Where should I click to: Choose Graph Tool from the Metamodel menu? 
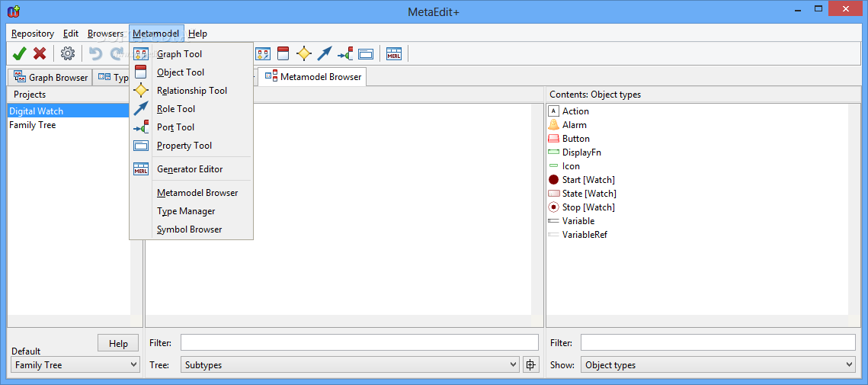pyautogui.click(x=191, y=53)
